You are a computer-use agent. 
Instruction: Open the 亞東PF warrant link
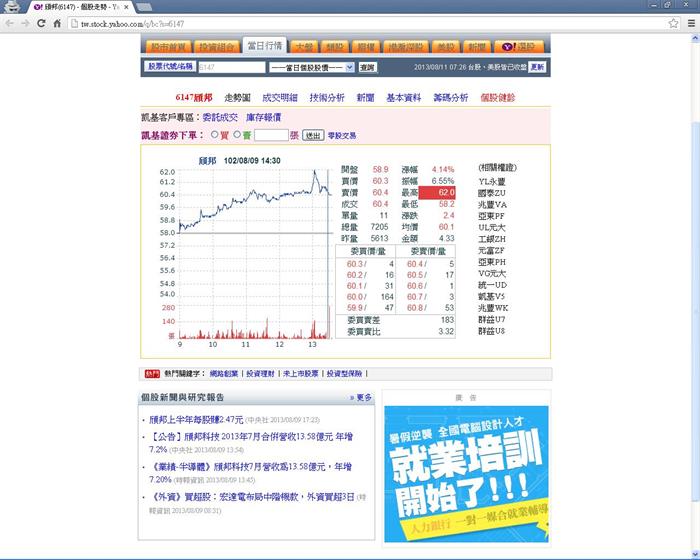click(x=492, y=216)
